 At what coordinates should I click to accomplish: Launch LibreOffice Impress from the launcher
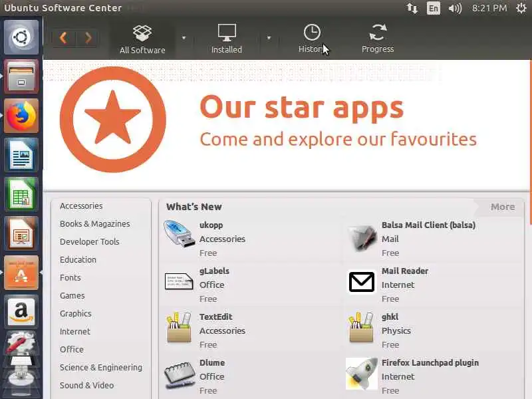click(21, 234)
